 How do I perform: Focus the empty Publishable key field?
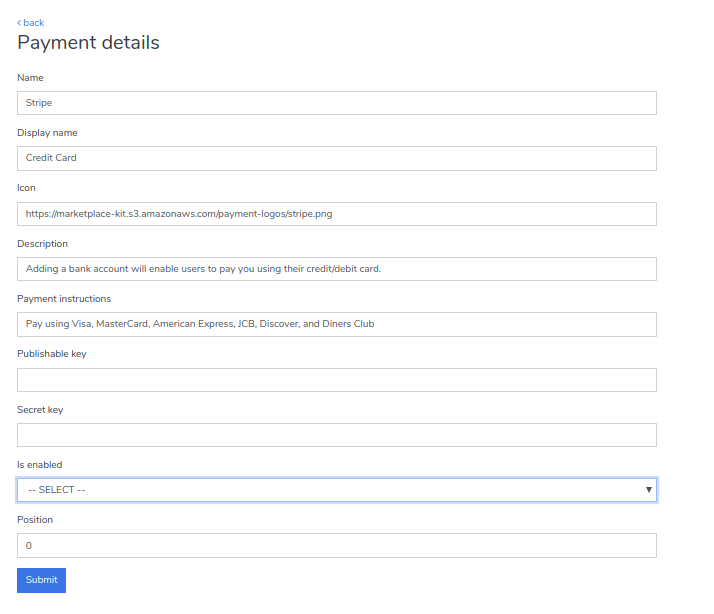click(x=336, y=380)
